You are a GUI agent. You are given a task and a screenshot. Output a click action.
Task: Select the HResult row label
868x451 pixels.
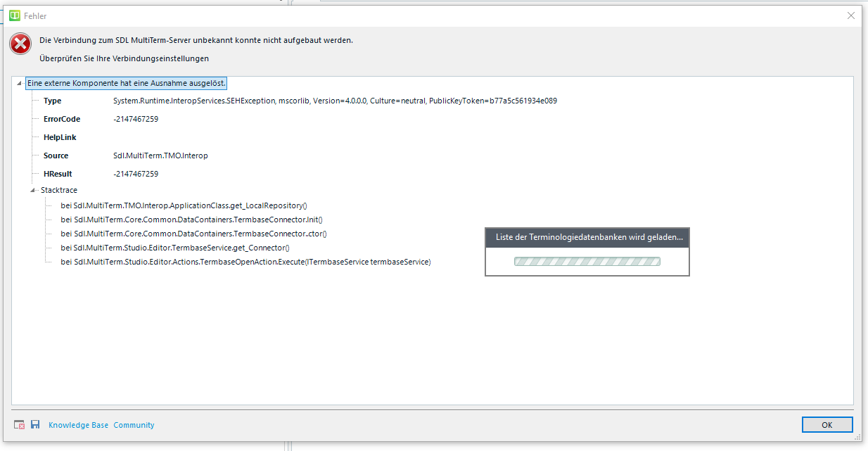58,174
